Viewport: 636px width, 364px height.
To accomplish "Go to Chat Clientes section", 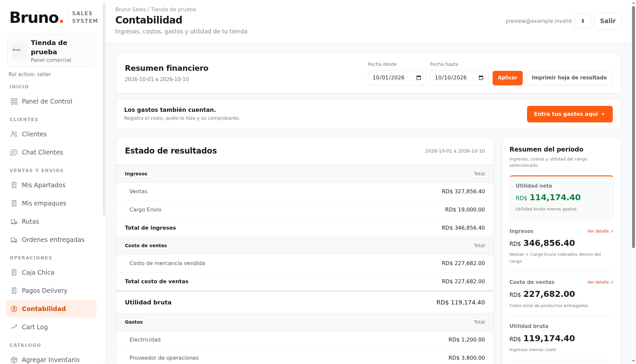I will (x=51, y=152).
